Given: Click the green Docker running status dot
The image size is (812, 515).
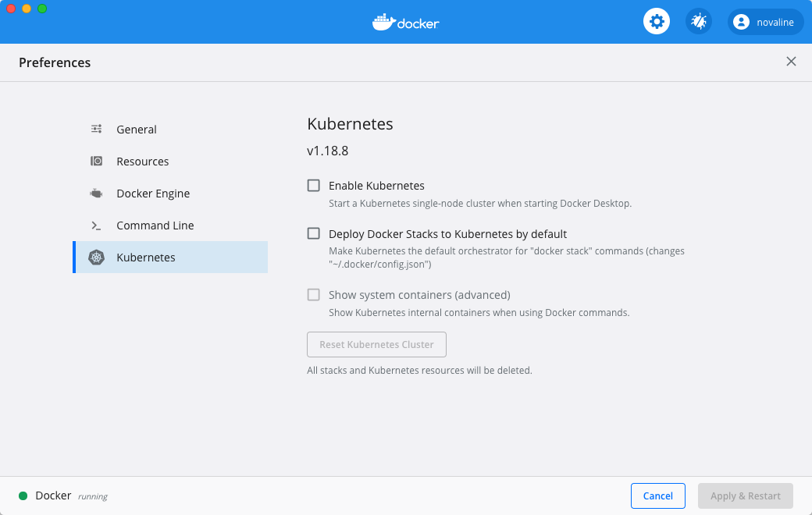Looking at the screenshot, I should tap(23, 495).
